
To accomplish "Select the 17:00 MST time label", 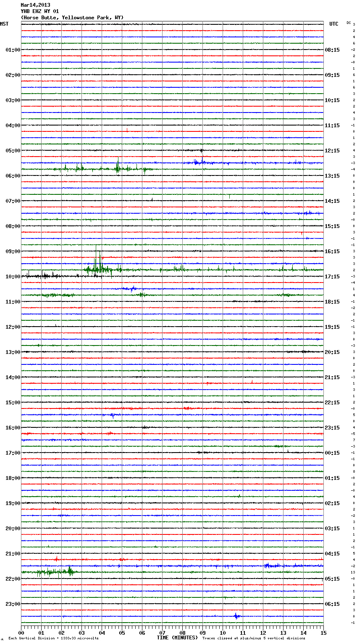I will (13, 453).
